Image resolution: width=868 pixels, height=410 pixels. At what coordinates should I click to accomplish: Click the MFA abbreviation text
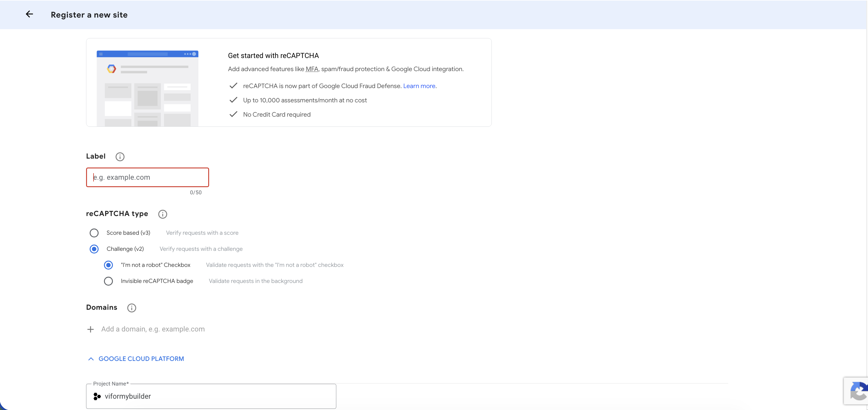312,69
